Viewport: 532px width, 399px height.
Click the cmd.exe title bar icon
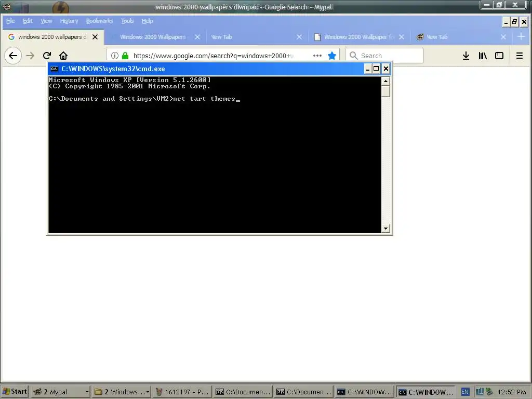point(54,69)
